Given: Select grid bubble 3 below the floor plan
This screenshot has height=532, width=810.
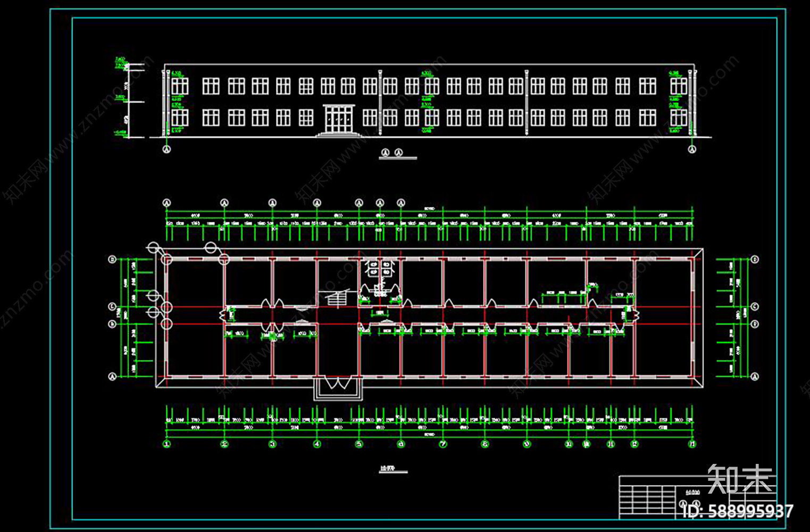Looking at the screenshot, I should (272, 444).
